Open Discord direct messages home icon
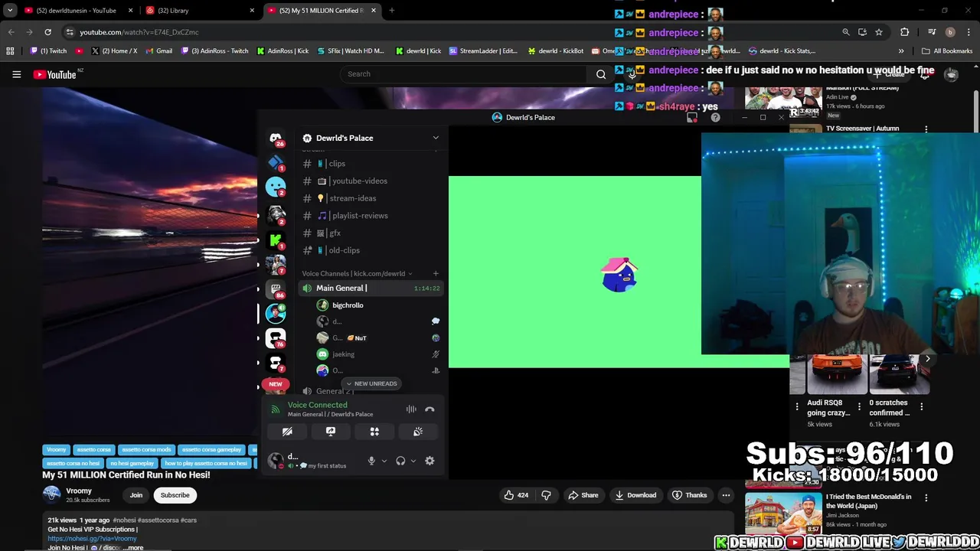 [276, 139]
